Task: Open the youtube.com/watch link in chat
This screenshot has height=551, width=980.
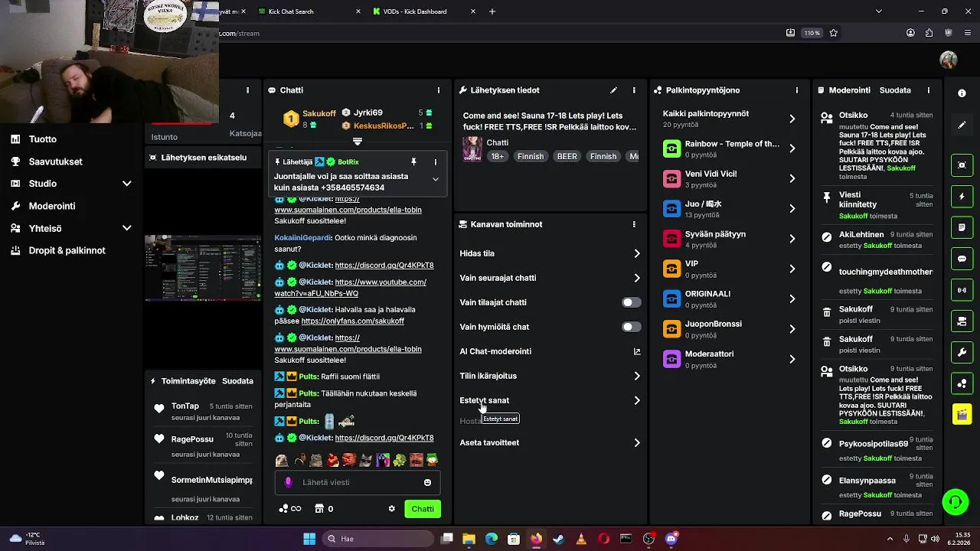Action: 351,288
